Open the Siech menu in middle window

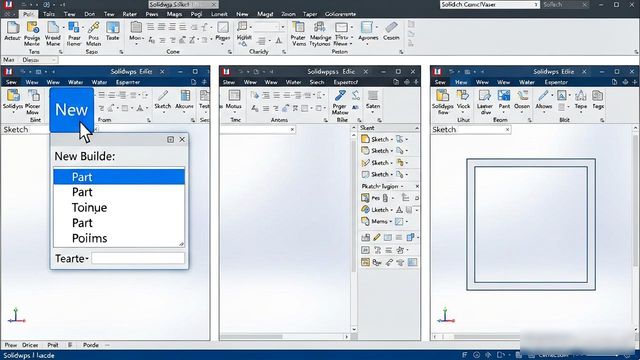317,82
